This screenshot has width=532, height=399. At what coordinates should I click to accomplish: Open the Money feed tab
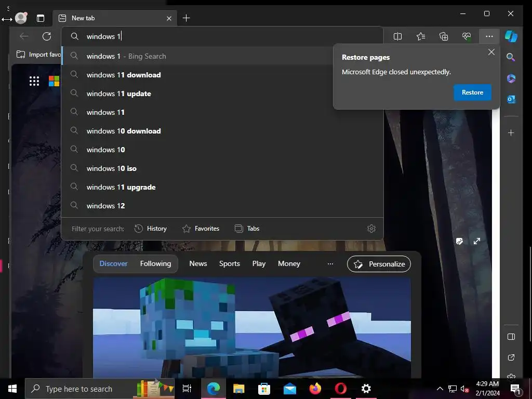(x=289, y=263)
